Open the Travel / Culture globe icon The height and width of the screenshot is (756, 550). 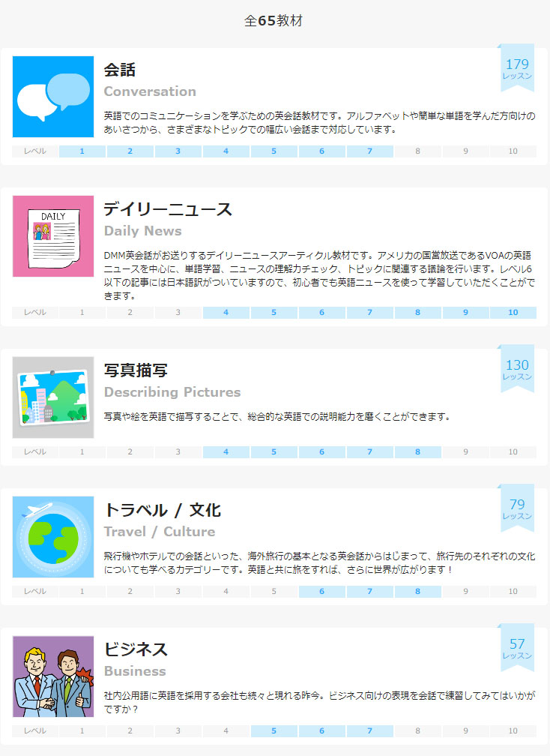(x=53, y=537)
